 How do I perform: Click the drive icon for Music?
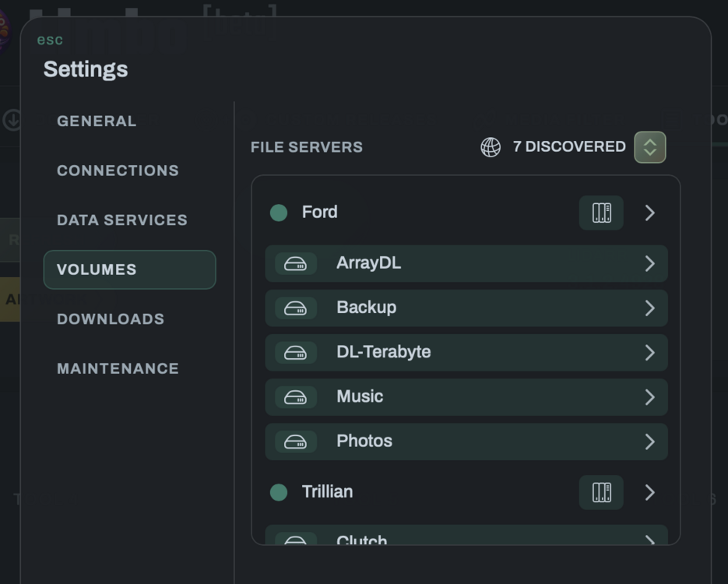coord(295,397)
